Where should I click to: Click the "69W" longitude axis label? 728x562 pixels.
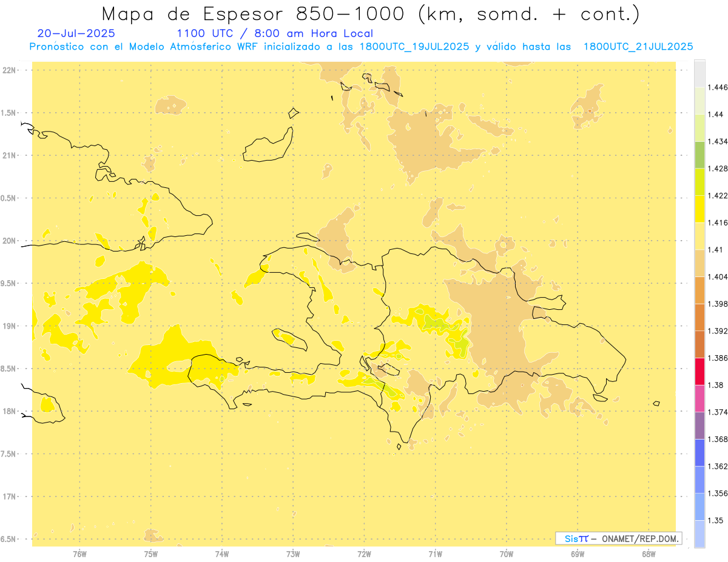(578, 554)
